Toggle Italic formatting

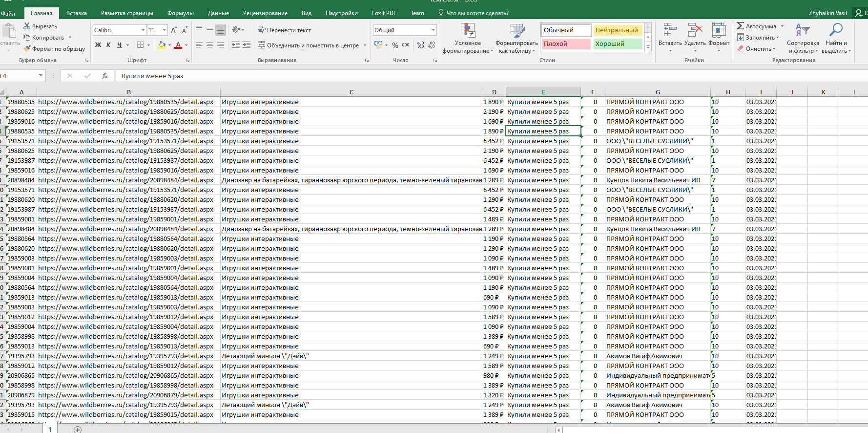click(108, 45)
